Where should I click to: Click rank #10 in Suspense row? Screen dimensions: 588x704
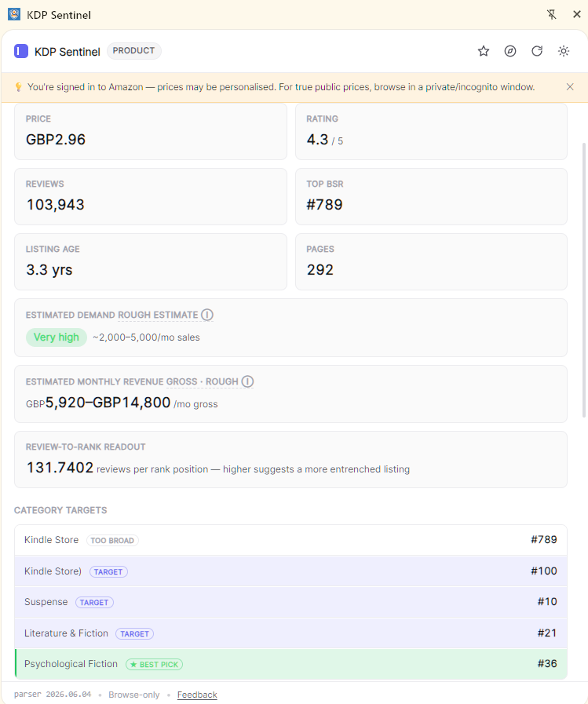click(547, 602)
